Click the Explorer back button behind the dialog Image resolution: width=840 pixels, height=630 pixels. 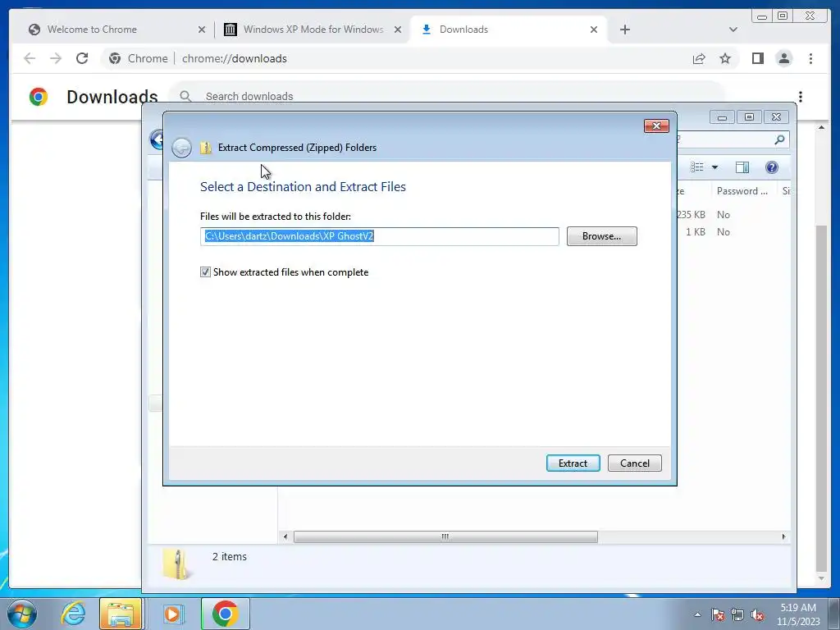click(x=156, y=139)
